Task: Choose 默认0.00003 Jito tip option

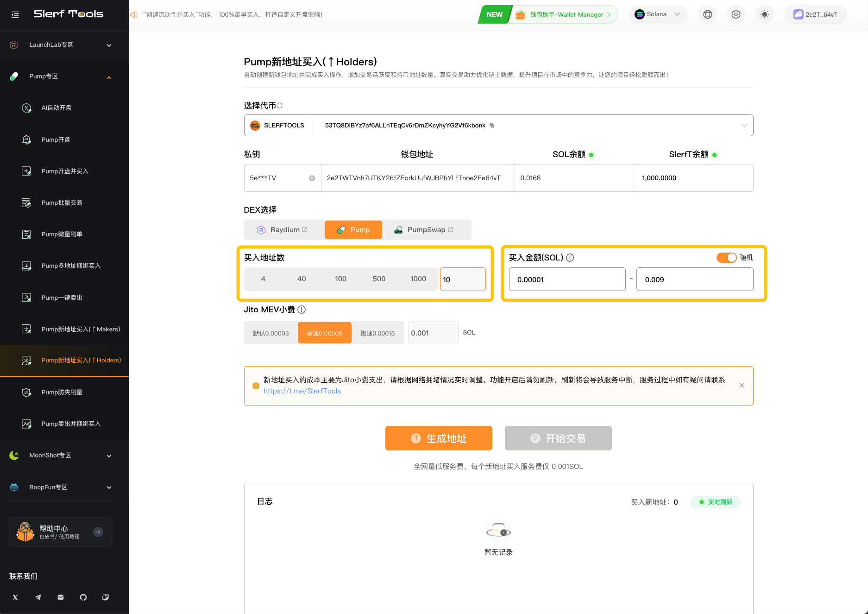Action: coord(271,333)
